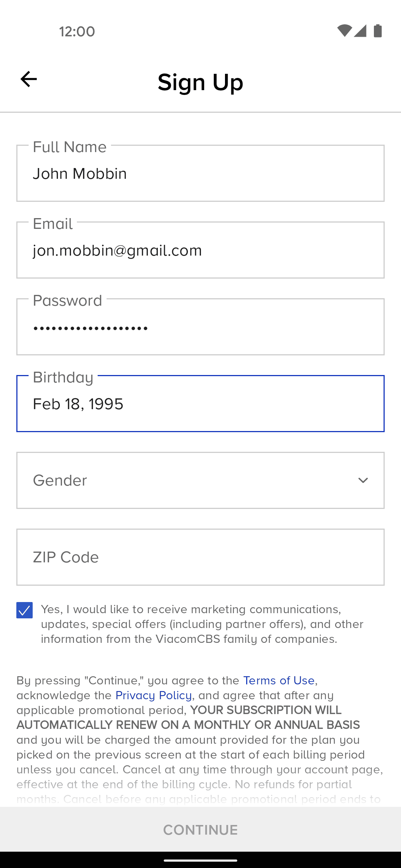Tap the Password field
Viewport: 401px width, 868px height.
coord(200,327)
